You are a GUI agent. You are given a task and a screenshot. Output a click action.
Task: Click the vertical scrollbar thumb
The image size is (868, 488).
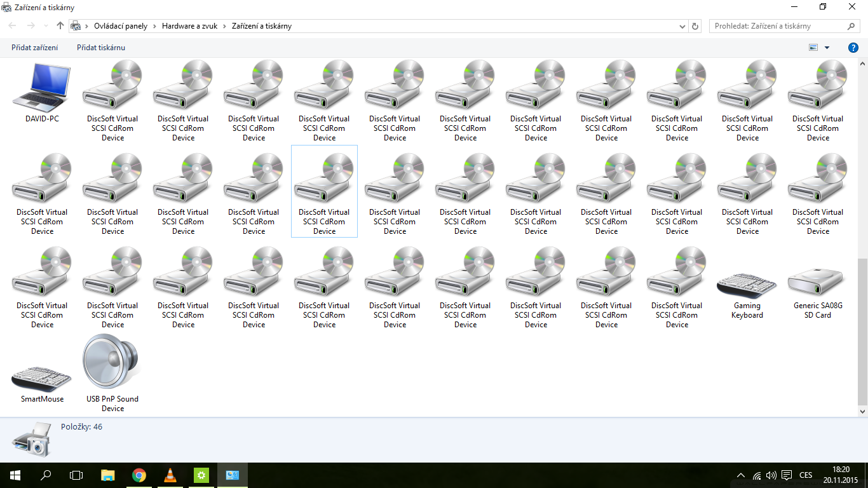862,331
